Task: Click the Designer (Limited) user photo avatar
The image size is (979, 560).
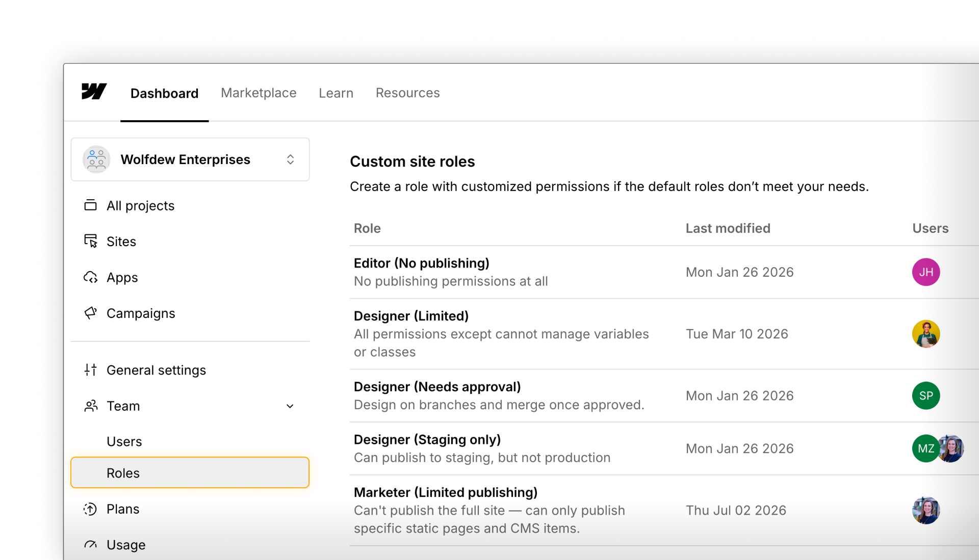Action: pos(926,334)
